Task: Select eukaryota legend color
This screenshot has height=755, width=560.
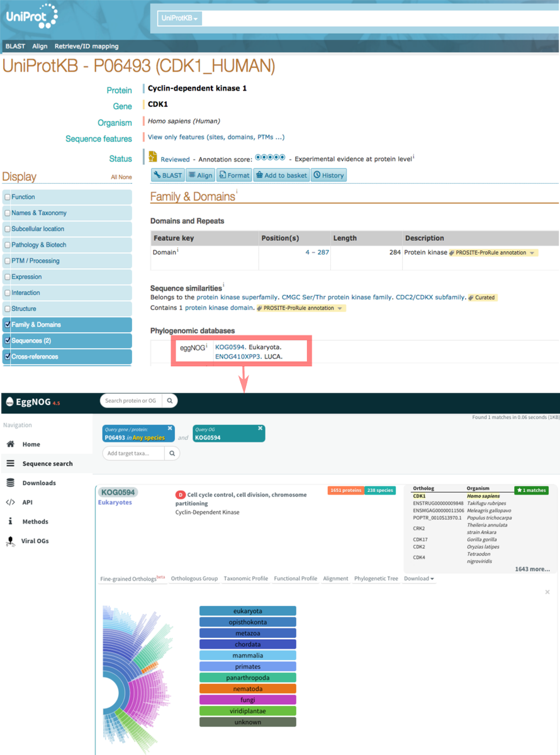Action: (247, 611)
